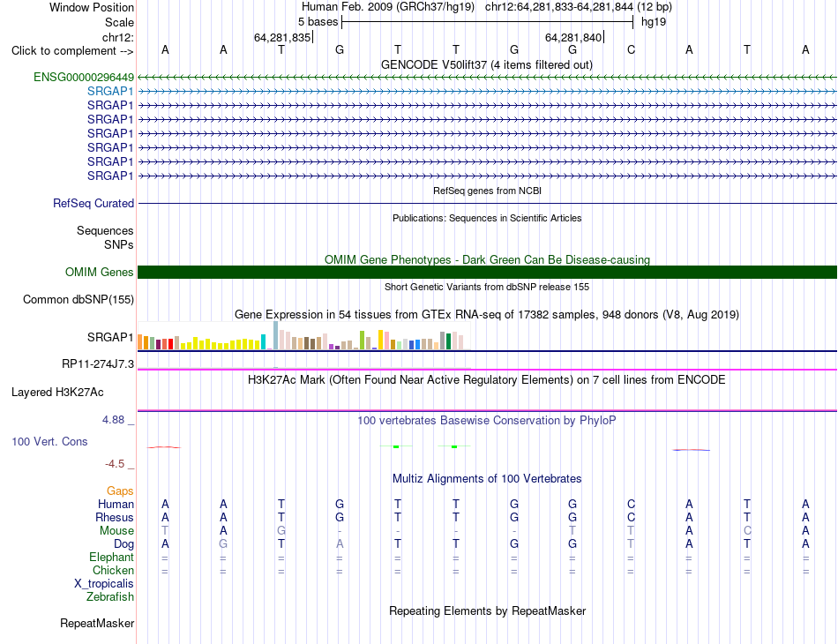Click the Window Position label
Image resolution: width=838 pixels, height=644 pixels.
coord(92,7)
